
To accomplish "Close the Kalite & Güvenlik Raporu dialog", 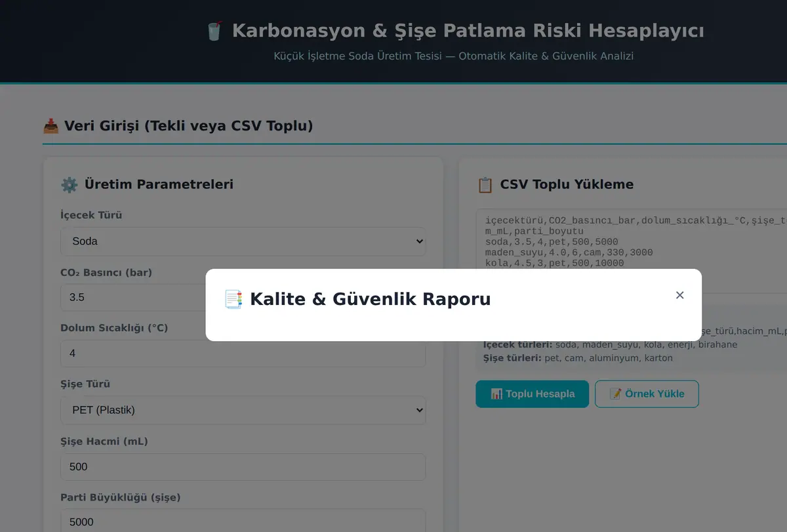I will coord(679,295).
